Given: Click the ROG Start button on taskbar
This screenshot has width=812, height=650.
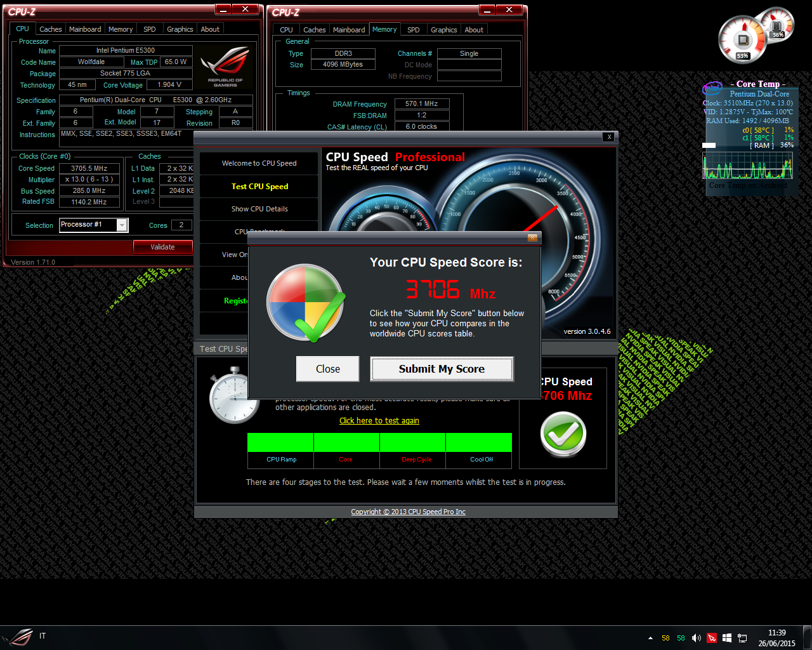Looking at the screenshot, I should tap(18, 637).
